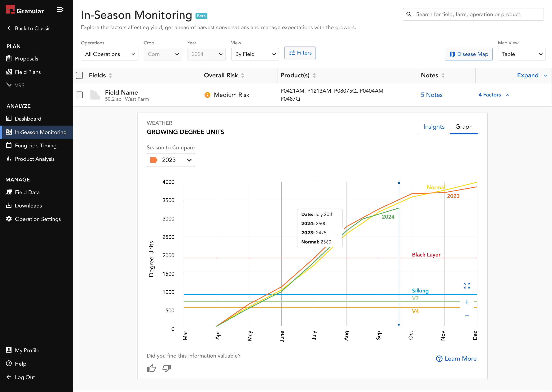Open the Season to Compare dropdown
The width and height of the screenshot is (552, 392).
point(171,160)
